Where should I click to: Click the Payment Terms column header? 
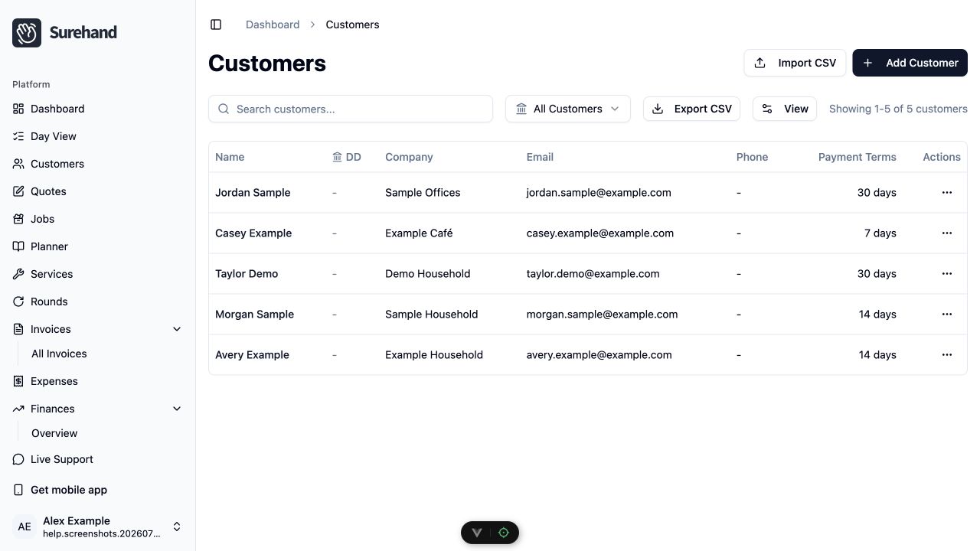coord(857,157)
